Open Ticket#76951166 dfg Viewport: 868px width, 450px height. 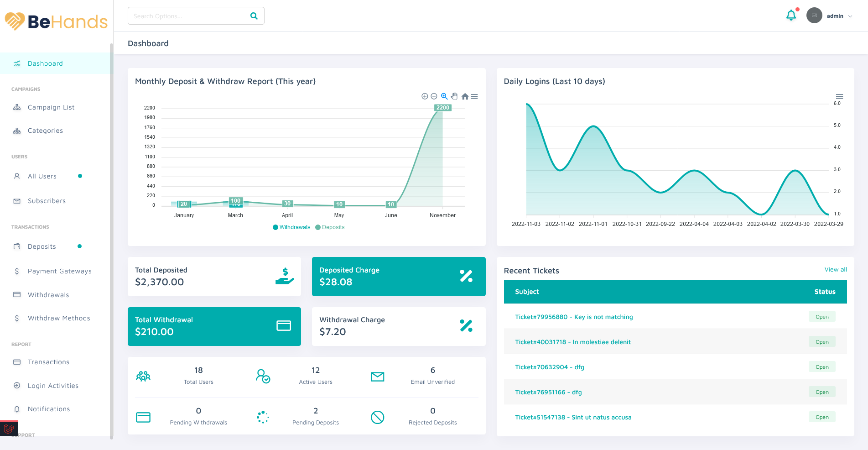click(x=548, y=392)
